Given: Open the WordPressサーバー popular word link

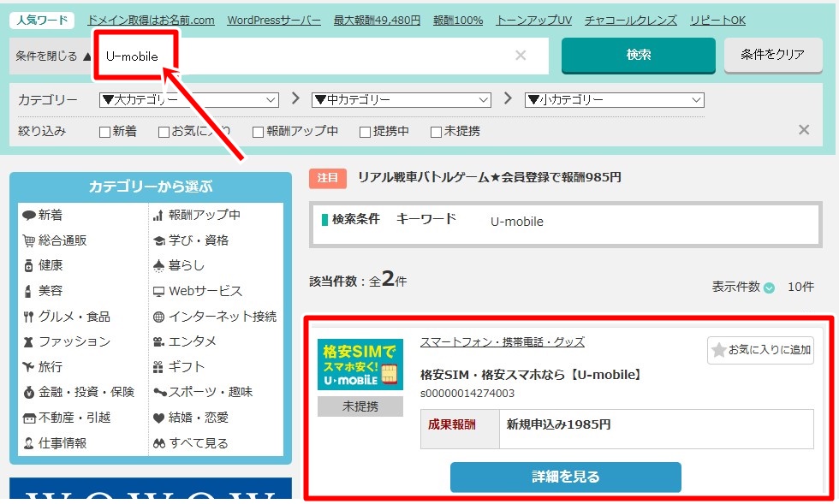Looking at the screenshot, I should point(274,21).
